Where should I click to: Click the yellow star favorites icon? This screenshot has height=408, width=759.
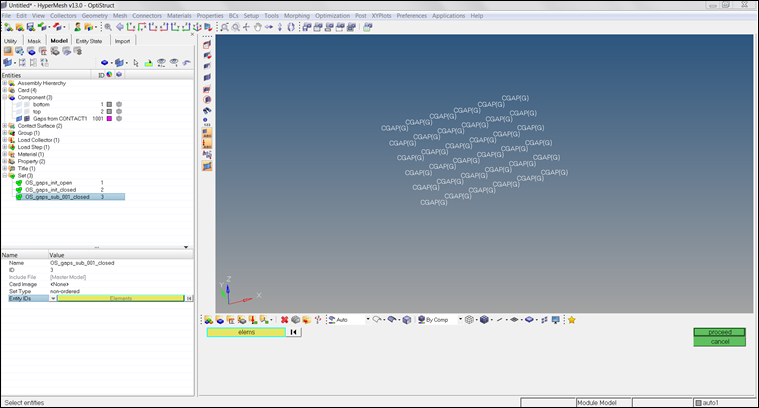(572, 320)
